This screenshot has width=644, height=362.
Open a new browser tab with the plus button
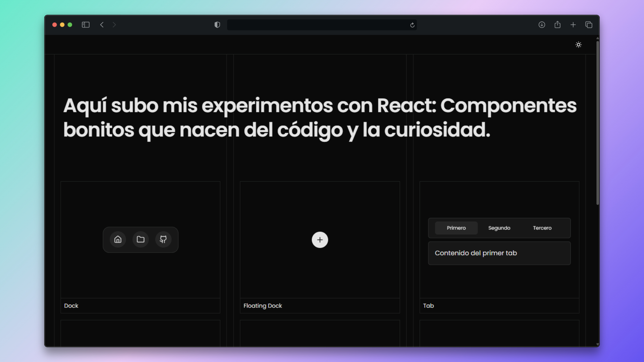pos(573,24)
